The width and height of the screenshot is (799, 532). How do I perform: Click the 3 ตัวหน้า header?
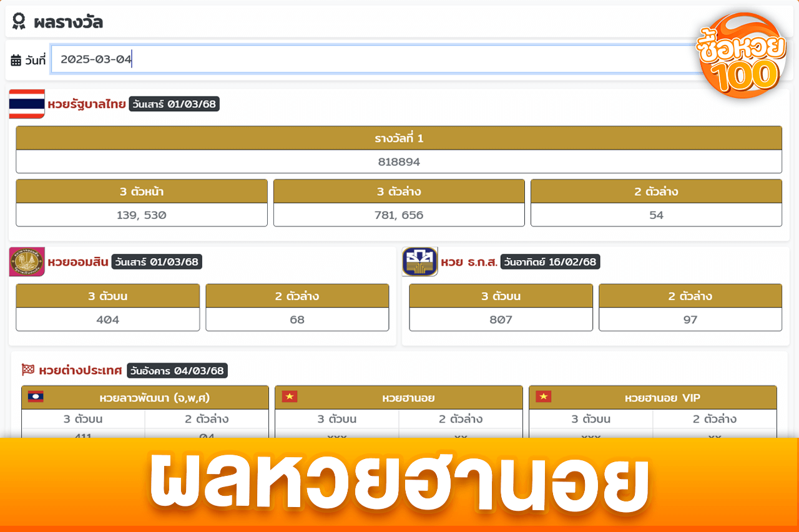142,191
